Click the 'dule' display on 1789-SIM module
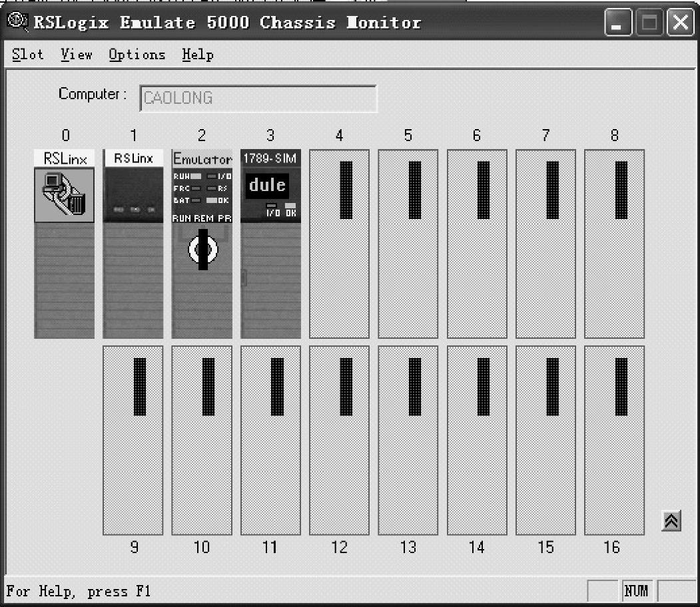This screenshot has height=607, width=700. (x=267, y=185)
